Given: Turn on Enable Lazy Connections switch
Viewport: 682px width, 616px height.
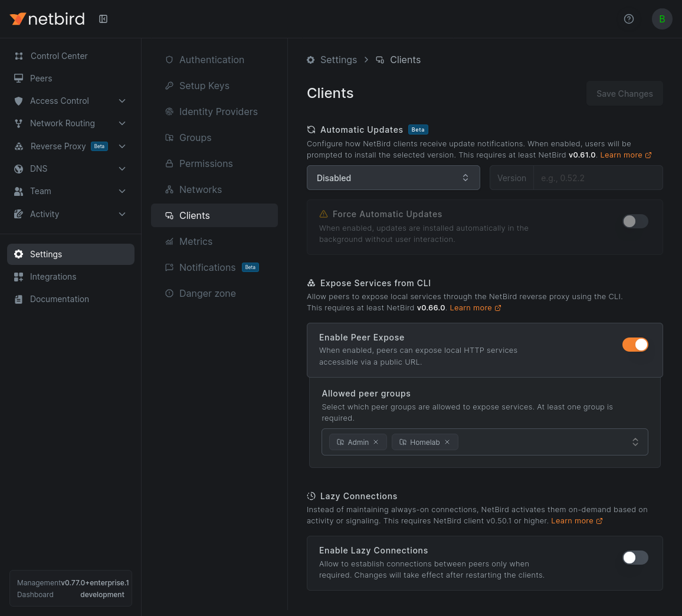Looking at the screenshot, I should click(x=635, y=558).
